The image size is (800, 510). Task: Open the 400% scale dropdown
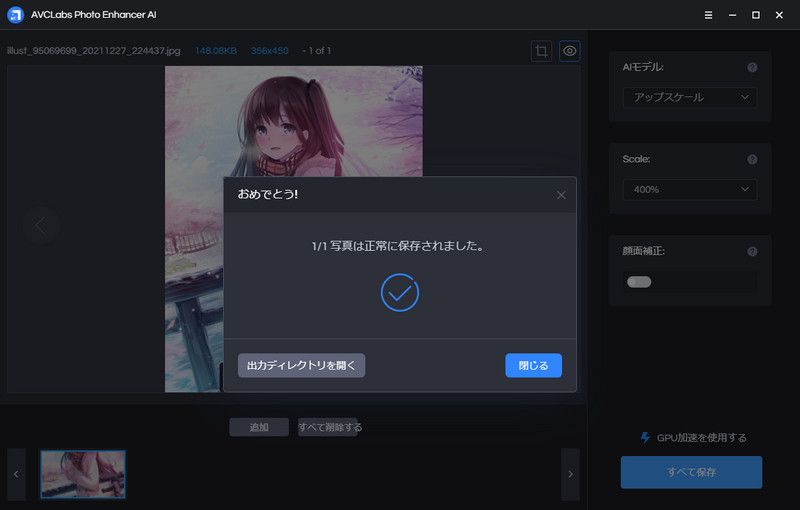click(x=690, y=190)
